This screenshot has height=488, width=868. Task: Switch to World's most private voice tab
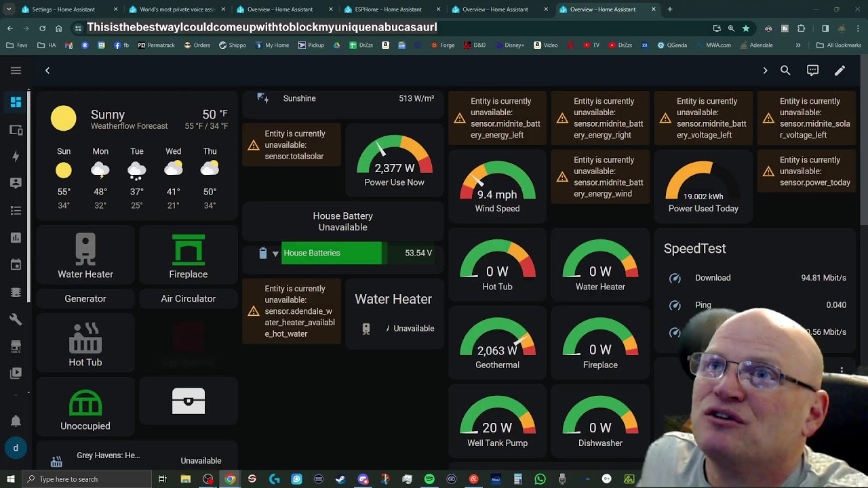177,9
